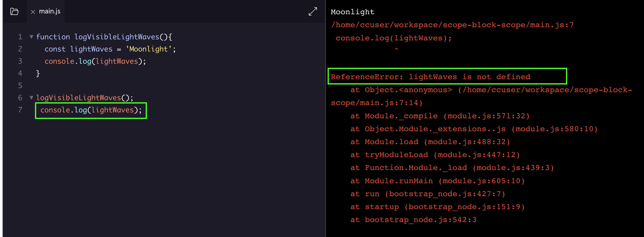Click the 'Moonlight' string literal
The height and width of the screenshot is (237, 644).
coord(148,49)
